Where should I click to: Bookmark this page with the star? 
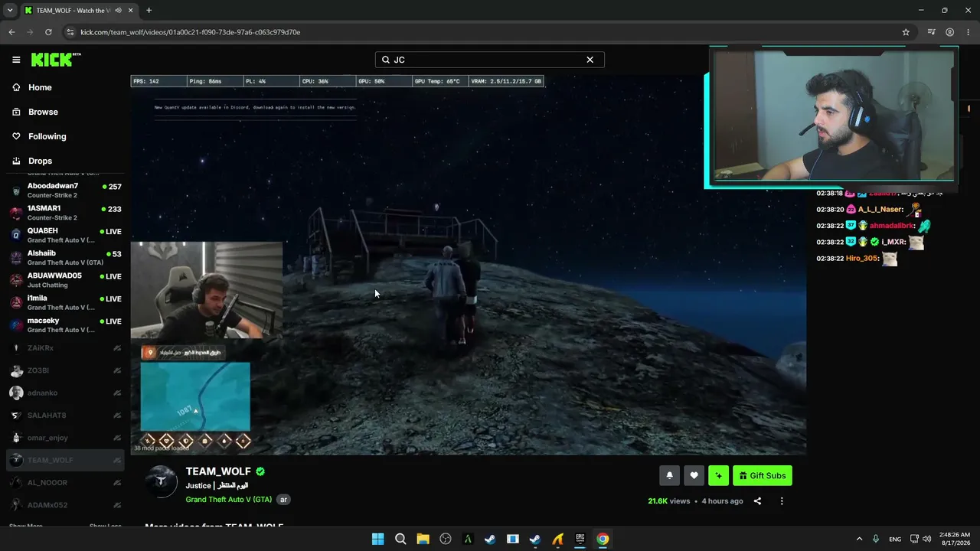906,32
